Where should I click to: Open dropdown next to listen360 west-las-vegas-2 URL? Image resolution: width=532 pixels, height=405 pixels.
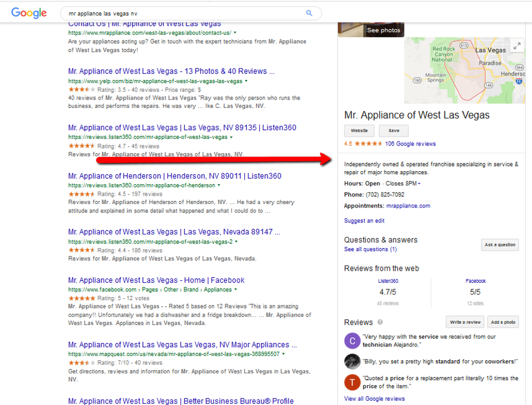coord(237,242)
